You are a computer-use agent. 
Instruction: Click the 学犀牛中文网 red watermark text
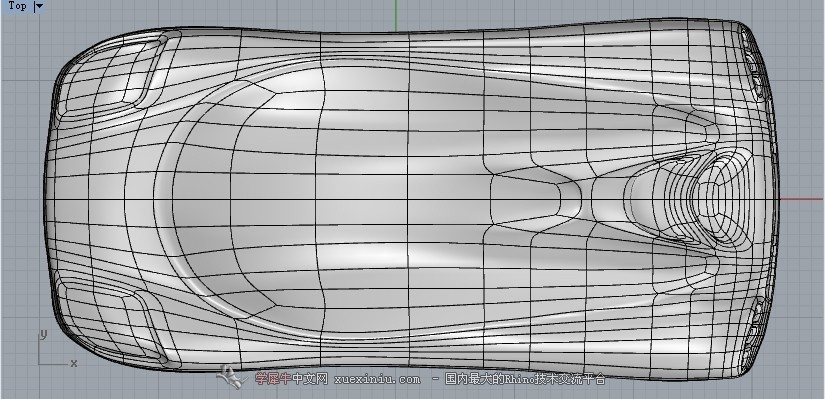pos(291,378)
